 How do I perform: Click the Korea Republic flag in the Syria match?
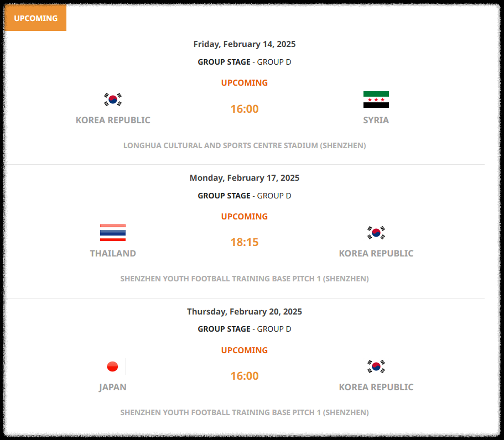pos(113,99)
